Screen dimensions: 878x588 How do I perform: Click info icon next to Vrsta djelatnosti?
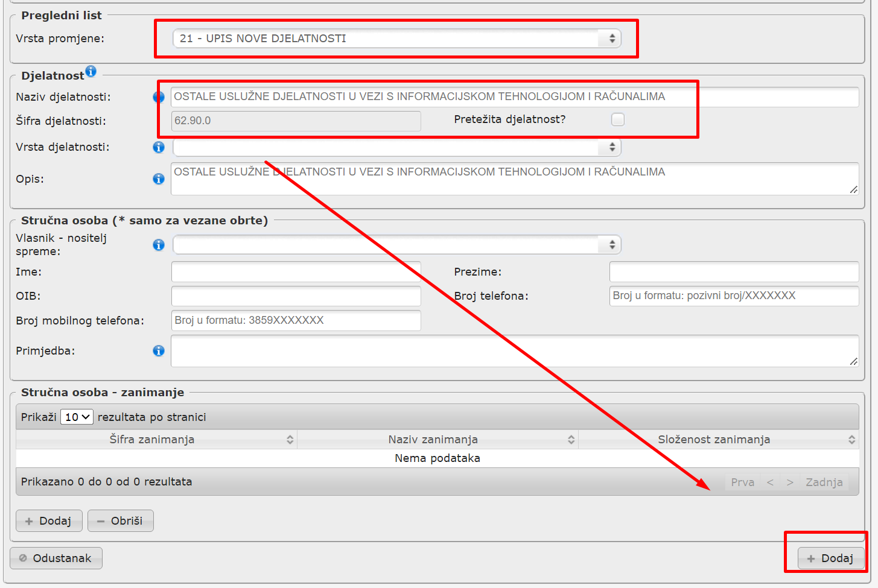(x=159, y=147)
